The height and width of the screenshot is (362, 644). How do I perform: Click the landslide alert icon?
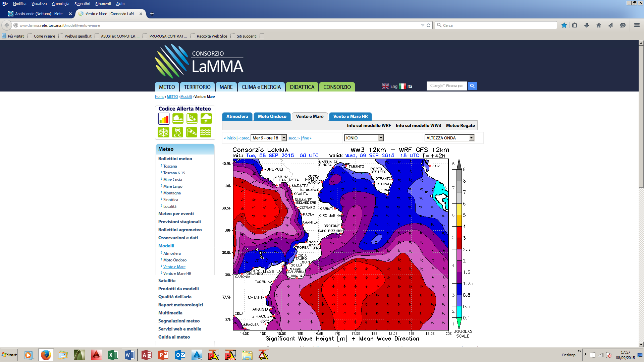[x=192, y=119]
